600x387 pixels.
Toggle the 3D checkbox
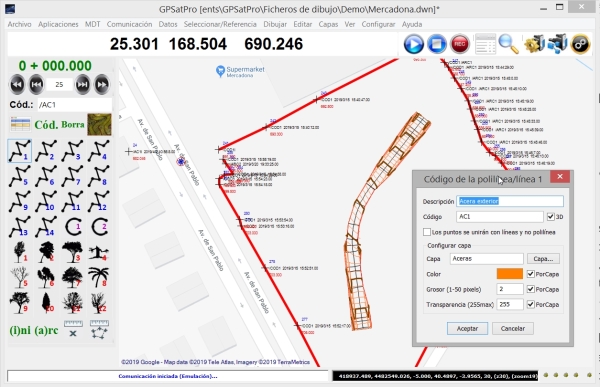tap(551, 217)
